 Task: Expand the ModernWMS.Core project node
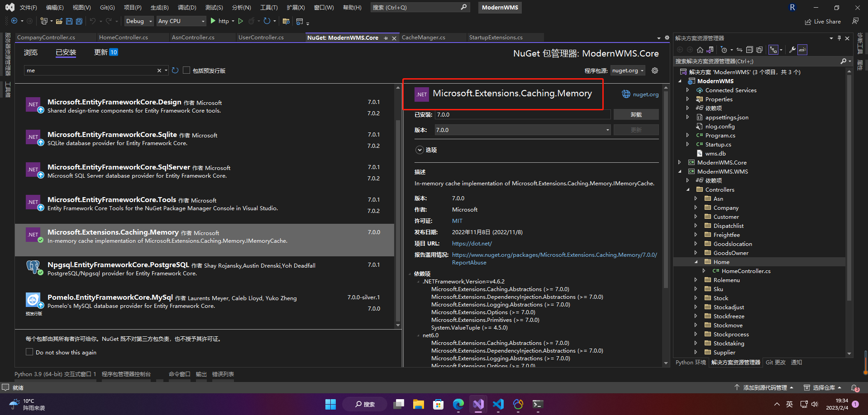click(680, 162)
